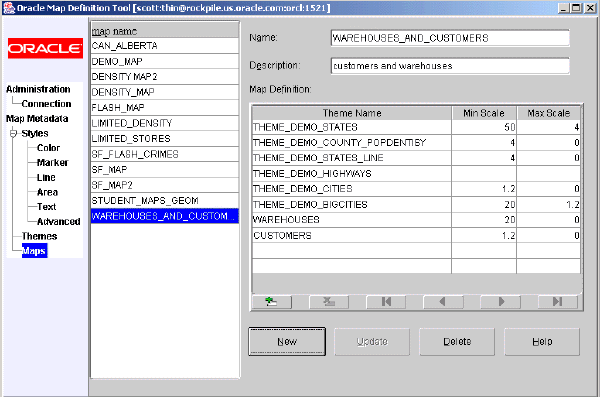Click the add theme row icon
Image resolution: width=600 pixels, height=397 pixels.
click(x=272, y=302)
